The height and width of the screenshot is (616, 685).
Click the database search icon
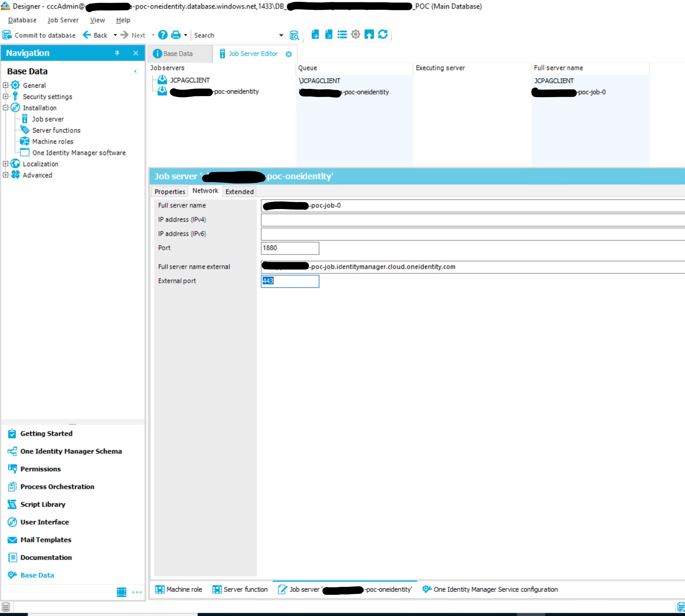click(x=294, y=35)
